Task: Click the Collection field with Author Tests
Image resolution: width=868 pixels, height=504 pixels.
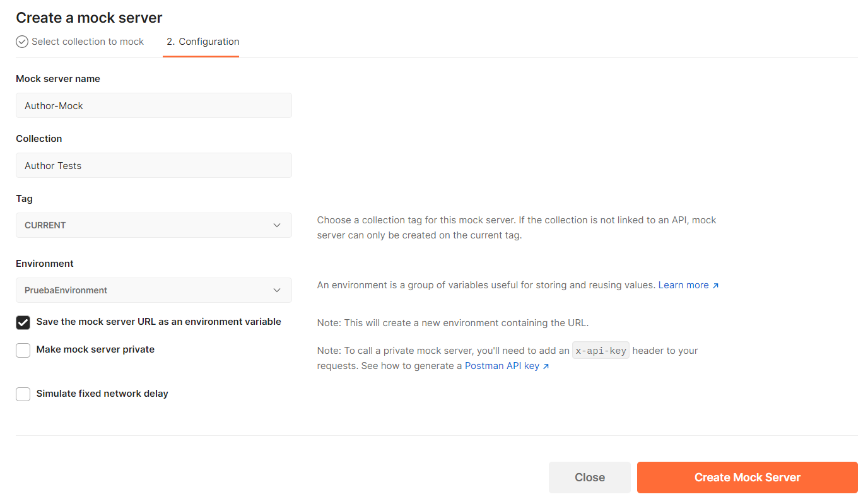Action: click(x=153, y=166)
